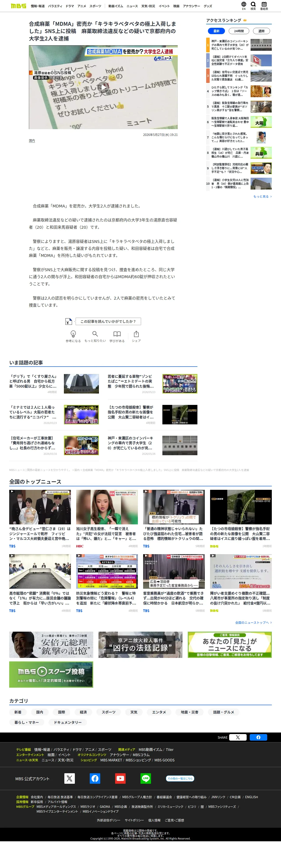This screenshot has width=281, height=868.
Task: Open the MBS 公式アカウント Facebook icon
Action: 95,778
